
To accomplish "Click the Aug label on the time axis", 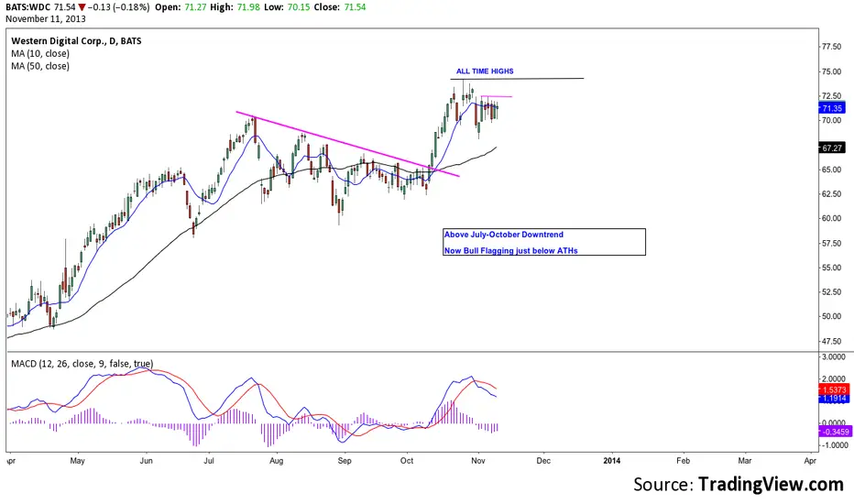I will point(276,460).
